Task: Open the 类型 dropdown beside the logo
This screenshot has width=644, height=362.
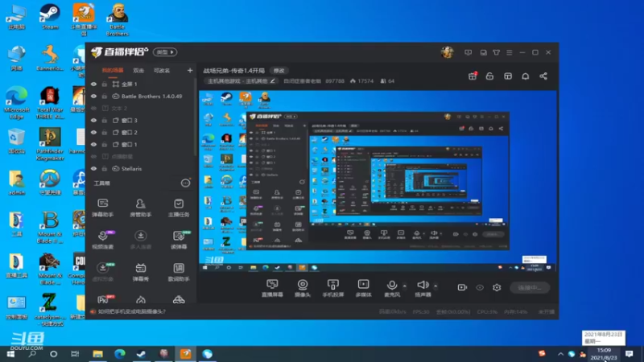Action: point(165,52)
